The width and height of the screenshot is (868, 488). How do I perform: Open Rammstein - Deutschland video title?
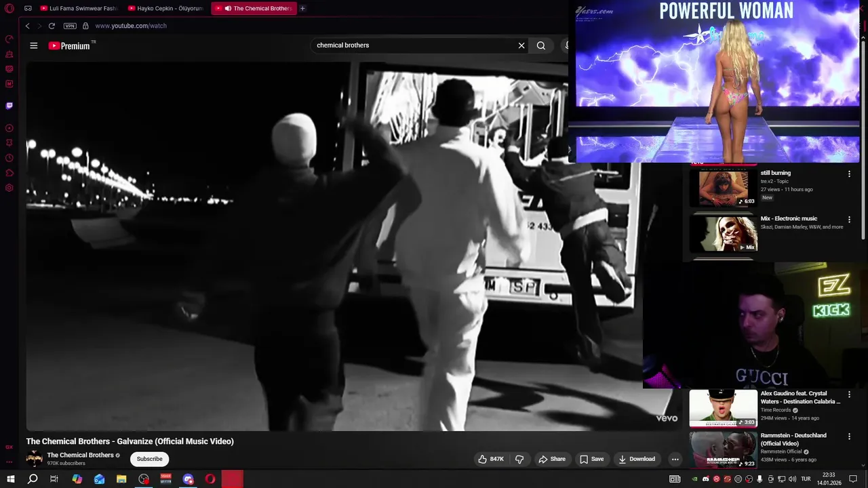[793, 439]
